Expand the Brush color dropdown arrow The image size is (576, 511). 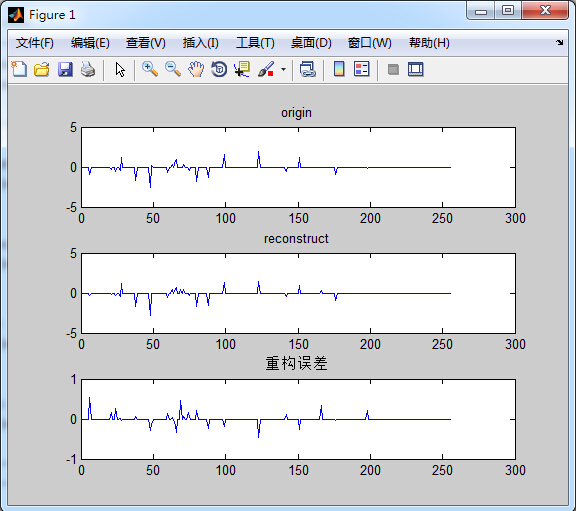pyautogui.click(x=283, y=69)
